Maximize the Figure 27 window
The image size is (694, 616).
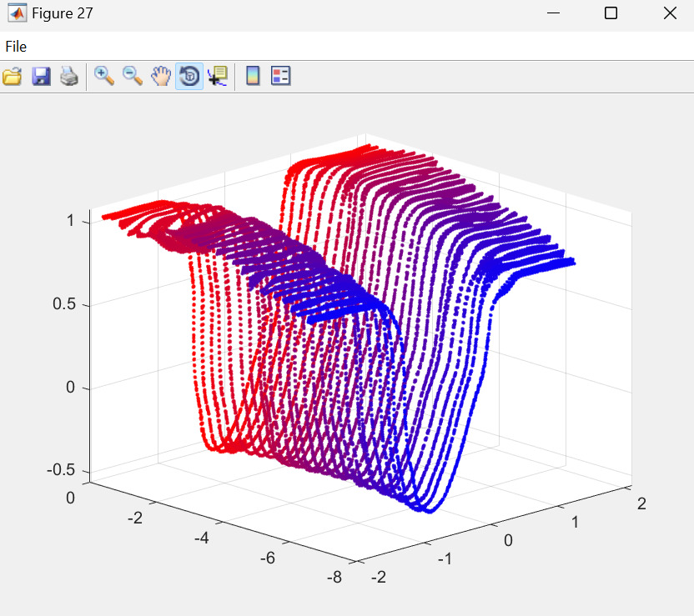point(611,13)
